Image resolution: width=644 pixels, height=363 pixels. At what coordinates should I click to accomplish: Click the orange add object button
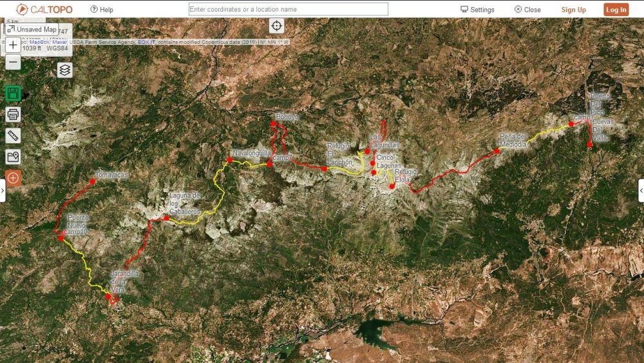click(13, 177)
